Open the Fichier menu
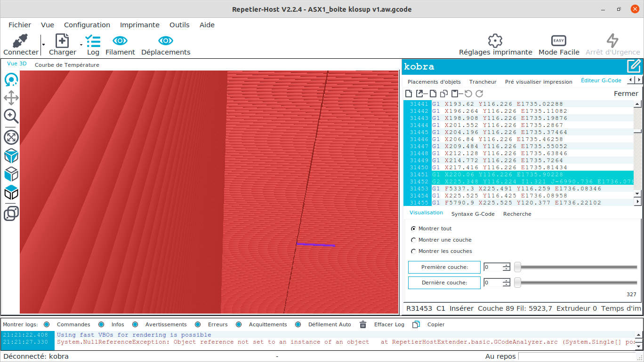This screenshot has height=362, width=644. (20, 25)
